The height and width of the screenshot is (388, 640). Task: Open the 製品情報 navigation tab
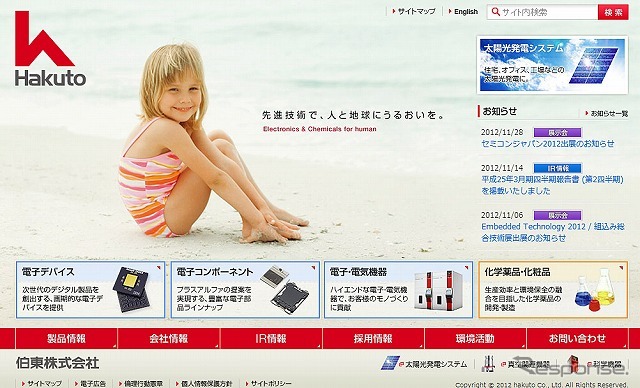(66, 339)
